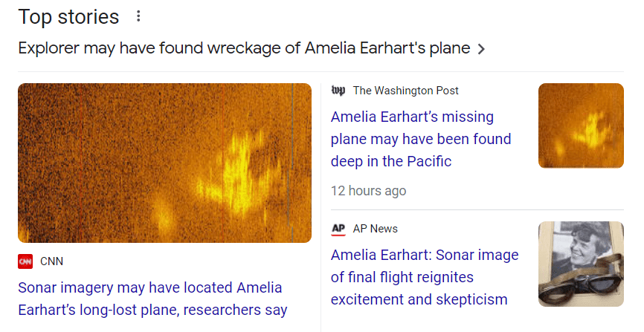Click the aviator goggles in the AP photo

pyautogui.click(x=581, y=284)
